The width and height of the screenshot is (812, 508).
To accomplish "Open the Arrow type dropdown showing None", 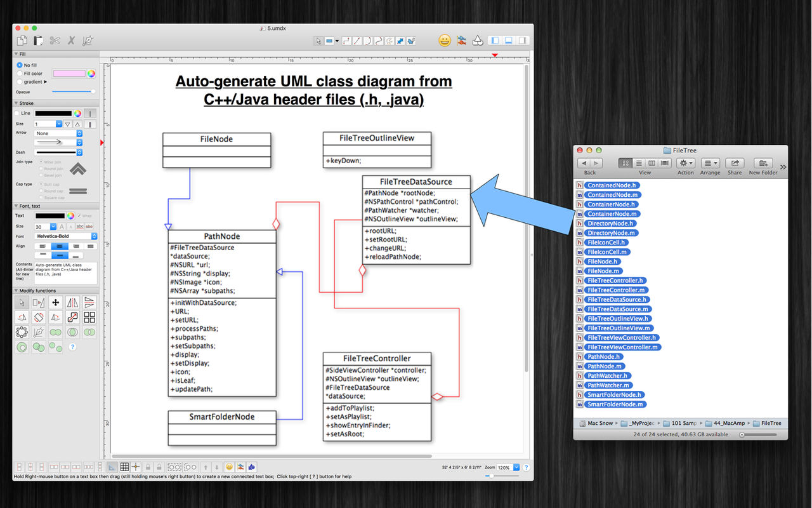I will point(58,133).
